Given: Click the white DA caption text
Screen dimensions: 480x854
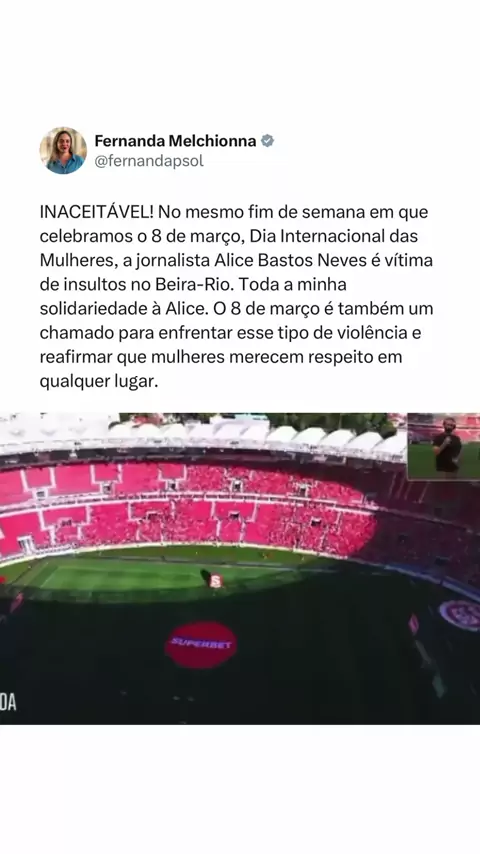Looking at the screenshot, I should click(x=8, y=704).
